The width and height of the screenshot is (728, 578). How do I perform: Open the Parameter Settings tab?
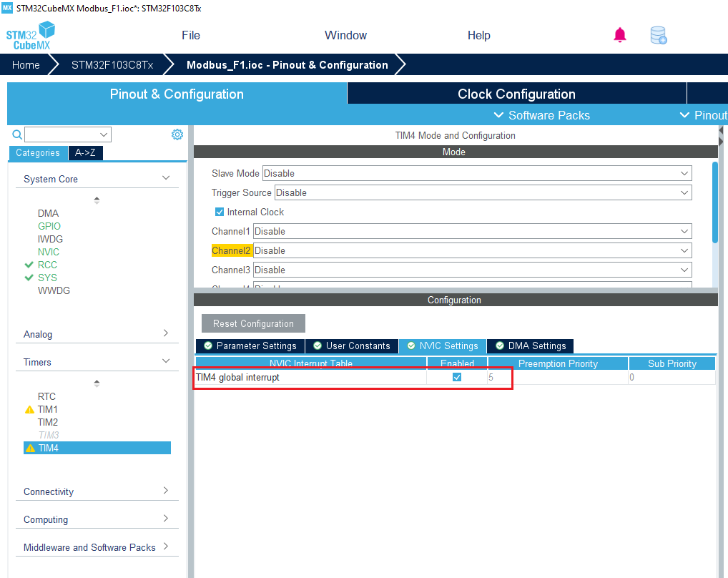tap(250, 346)
